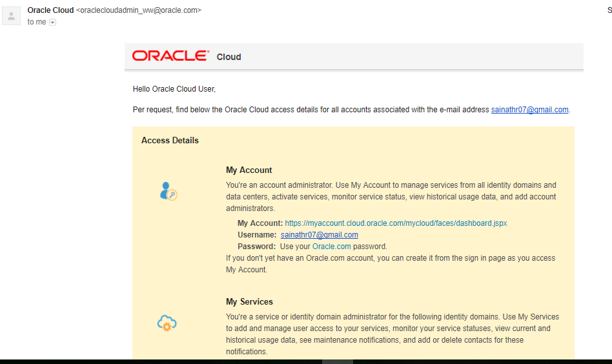This screenshot has height=364, width=612.
Task: Click the 'Username:' label
Action: pyautogui.click(x=257, y=235)
